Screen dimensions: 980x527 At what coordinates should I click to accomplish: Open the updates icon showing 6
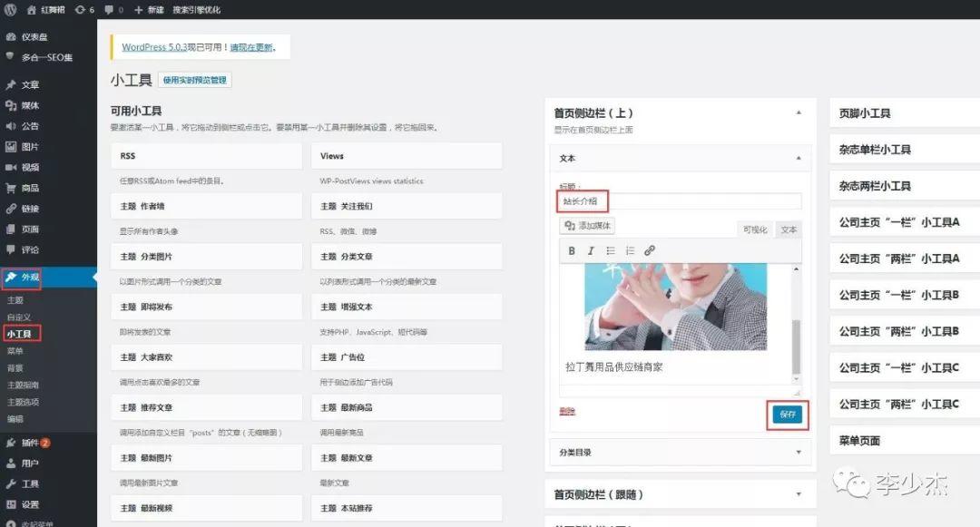pyautogui.click(x=84, y=9)
